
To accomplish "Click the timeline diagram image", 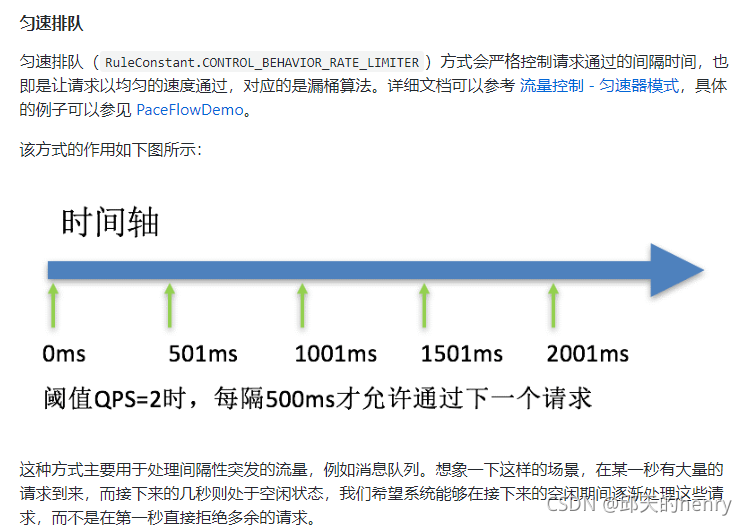I will click(373, 307).
